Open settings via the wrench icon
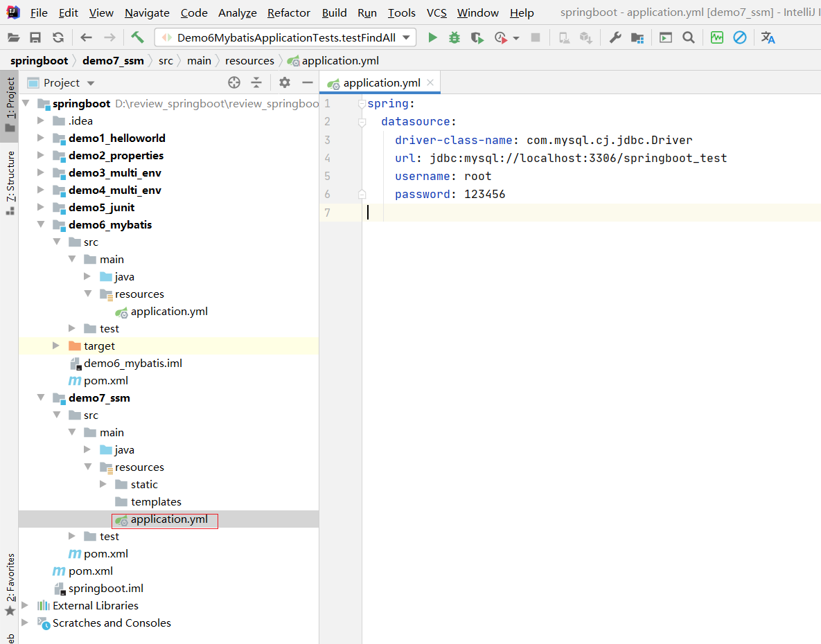Screen dimensions: 821x644 [x=615, y=37]
